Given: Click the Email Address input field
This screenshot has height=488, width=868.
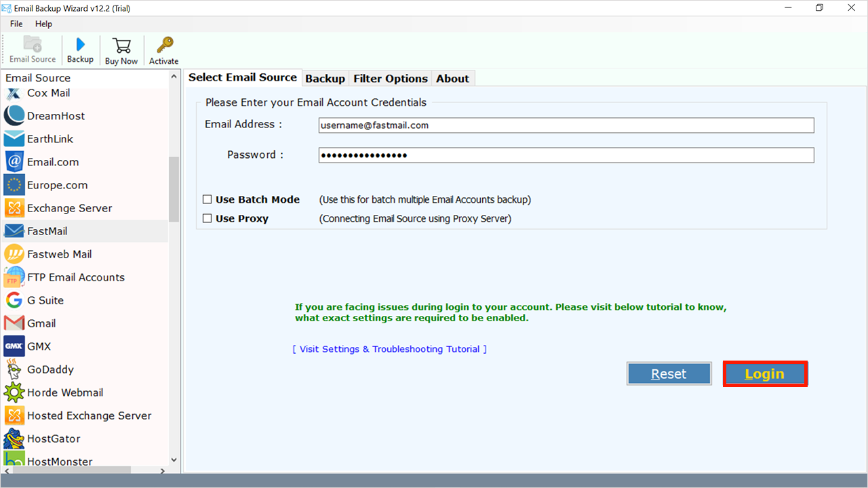Looking at the screenshot, I should (x=566, y=125).
